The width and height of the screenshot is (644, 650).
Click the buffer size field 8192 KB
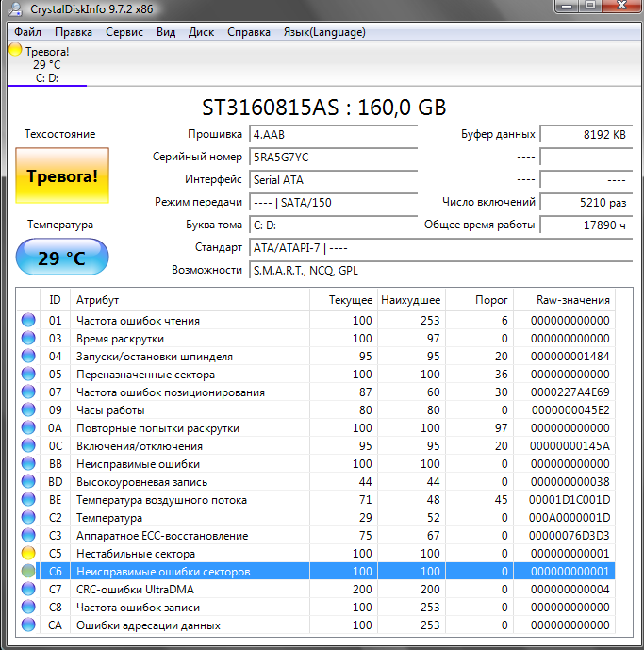click(x=586, y=135)
